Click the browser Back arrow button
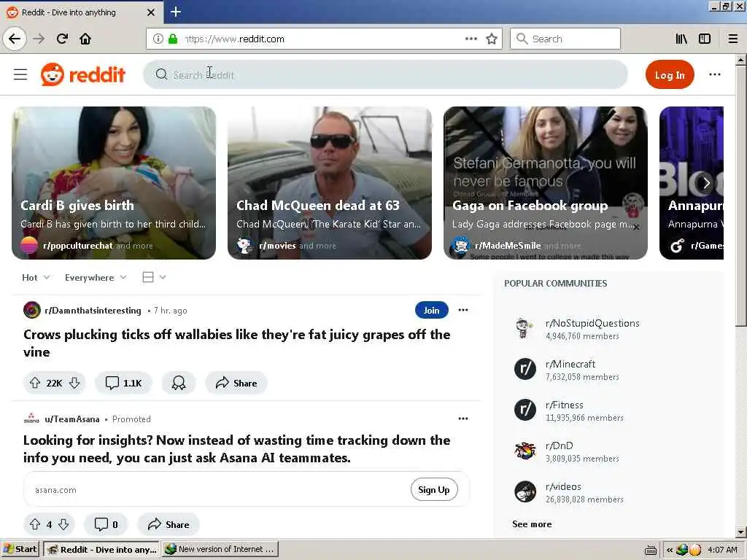 pyautogui.click(x=15, y=39)
